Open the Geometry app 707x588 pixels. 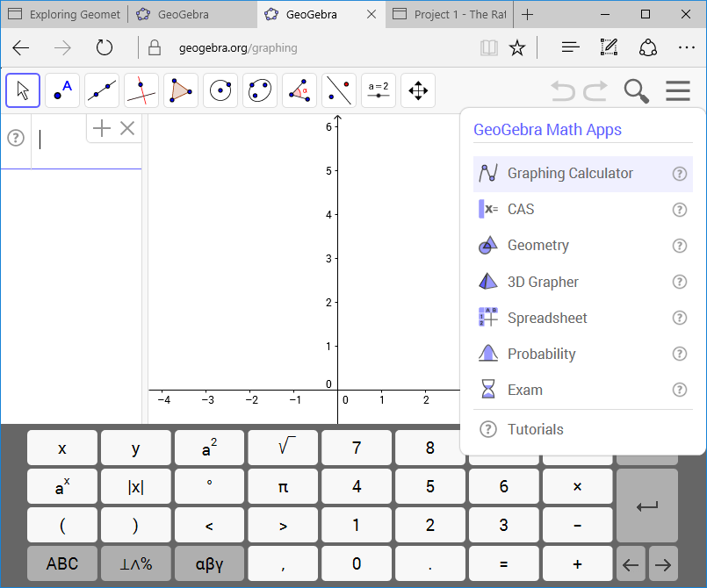[x=583, y=246]
